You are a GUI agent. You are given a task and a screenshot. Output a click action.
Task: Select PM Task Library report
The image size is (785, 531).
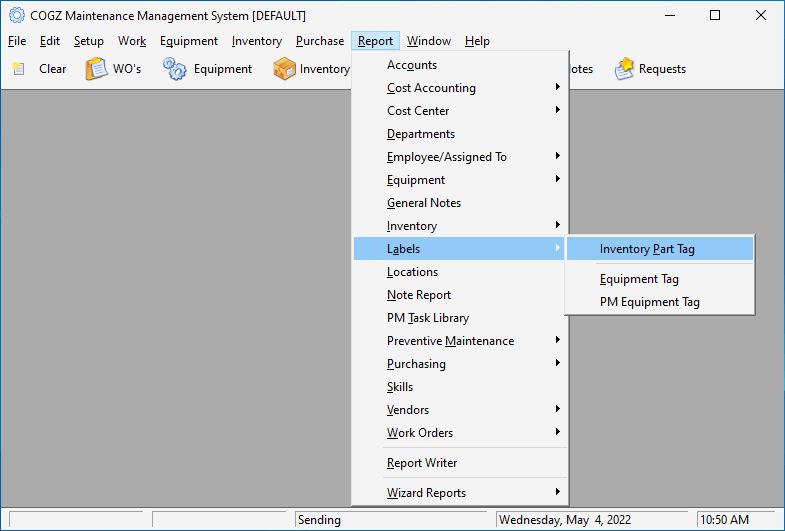[x=460, y=318]
